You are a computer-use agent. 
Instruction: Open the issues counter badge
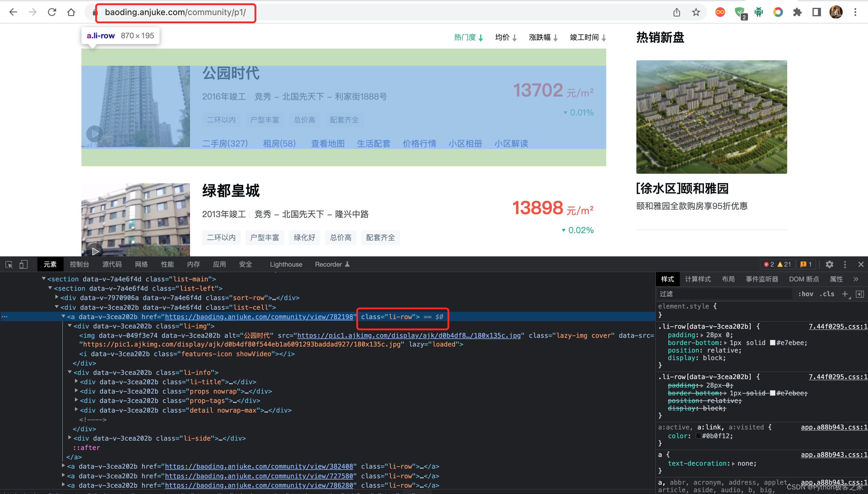point(806,264)
